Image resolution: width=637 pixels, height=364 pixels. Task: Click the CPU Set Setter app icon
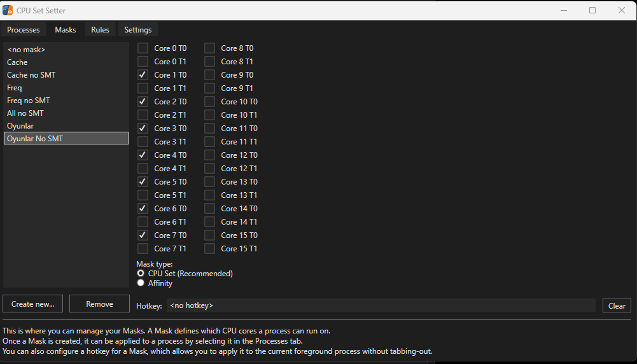(x=7, y=10)
